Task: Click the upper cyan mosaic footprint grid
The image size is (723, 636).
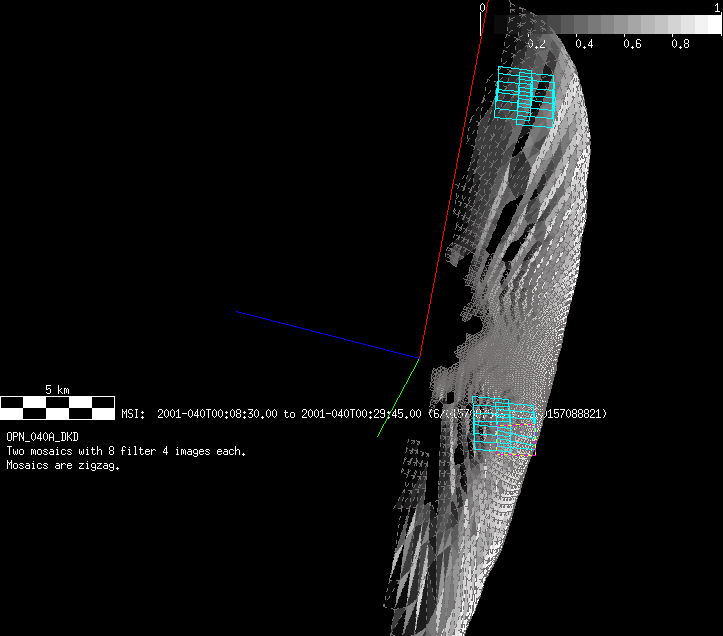Action: tap(525, 96)
